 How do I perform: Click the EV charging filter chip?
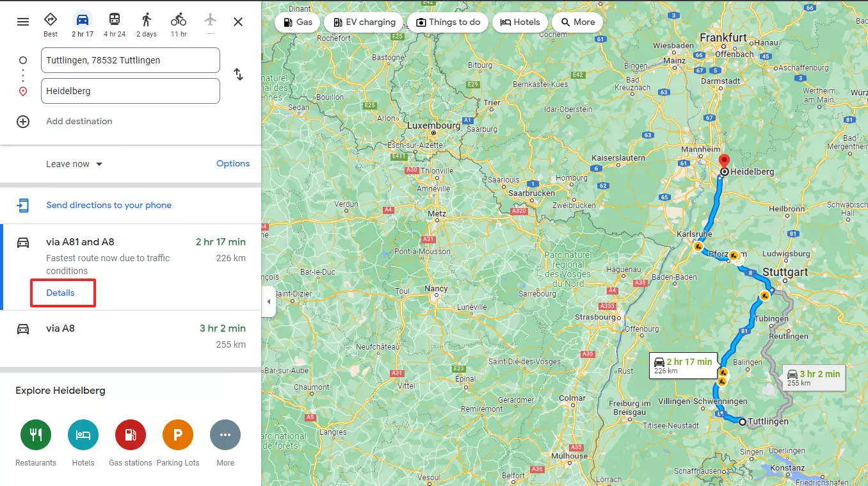[364, 22]
